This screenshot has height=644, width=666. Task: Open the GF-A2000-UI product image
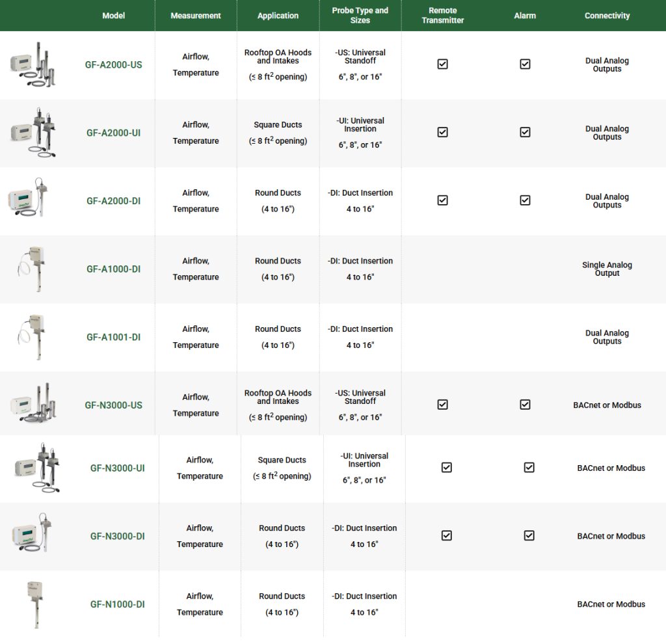click(33, 133)
